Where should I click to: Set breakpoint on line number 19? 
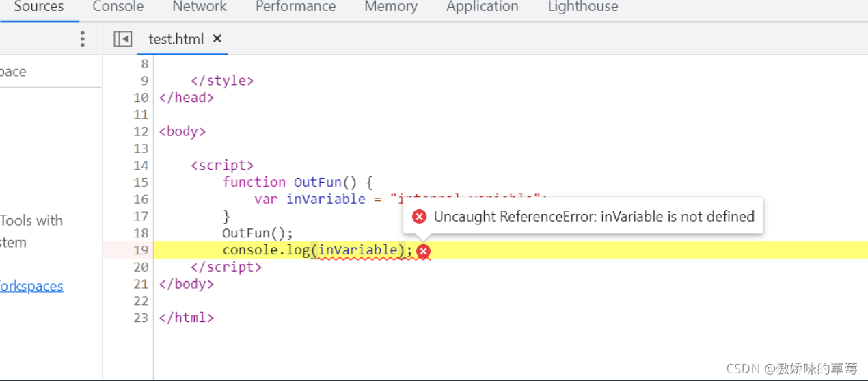point(140,250)
